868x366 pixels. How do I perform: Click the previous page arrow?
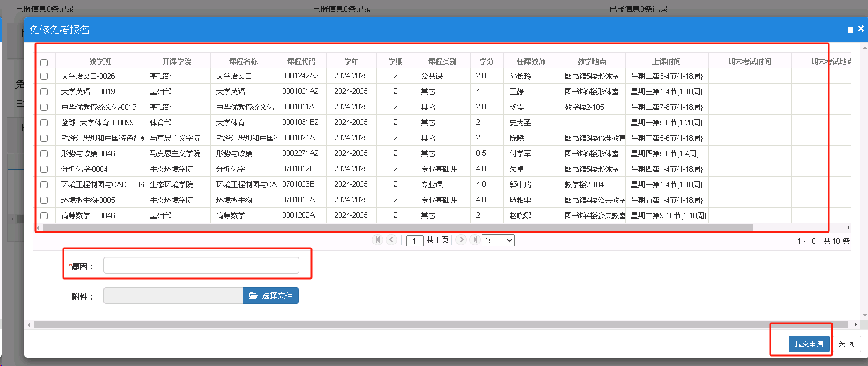[392, 240]
